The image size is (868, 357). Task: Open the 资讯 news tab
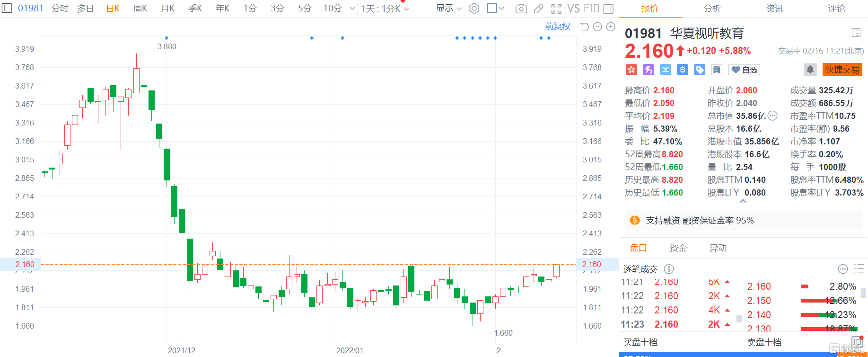click(x=774, y=9)
